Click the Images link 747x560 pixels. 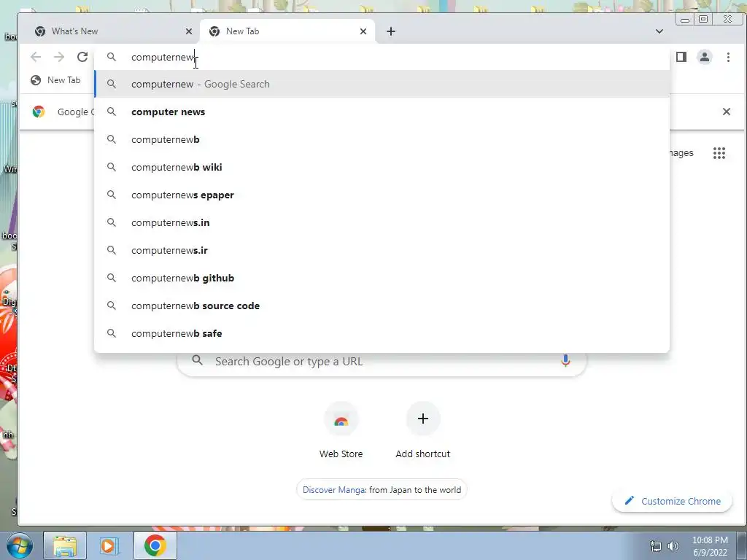681,153
